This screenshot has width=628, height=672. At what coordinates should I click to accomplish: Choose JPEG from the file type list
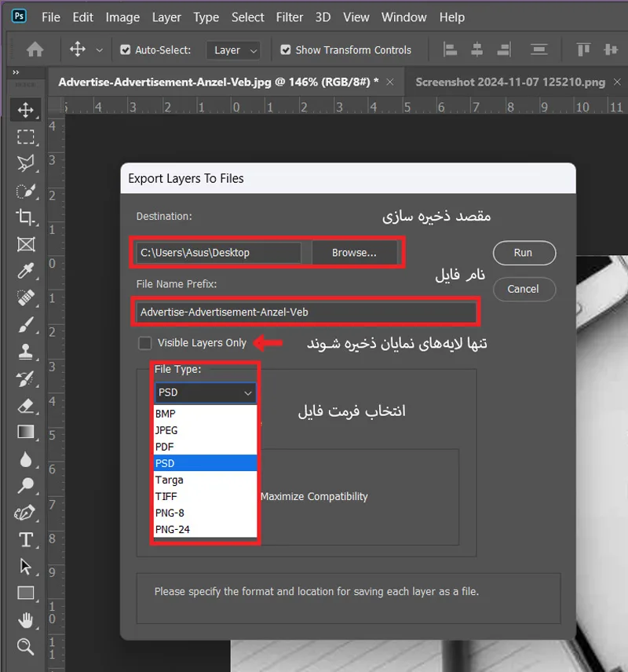tap(206, 430)
